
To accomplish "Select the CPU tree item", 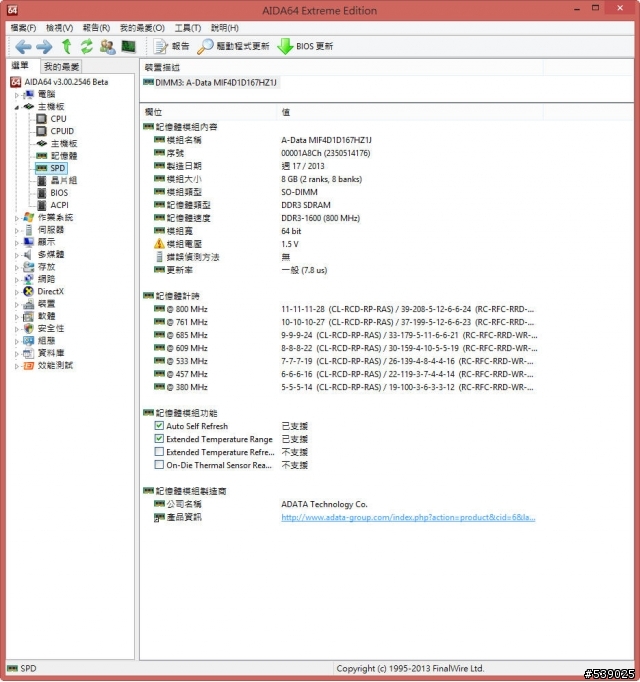I will click(x=58, y=119).
